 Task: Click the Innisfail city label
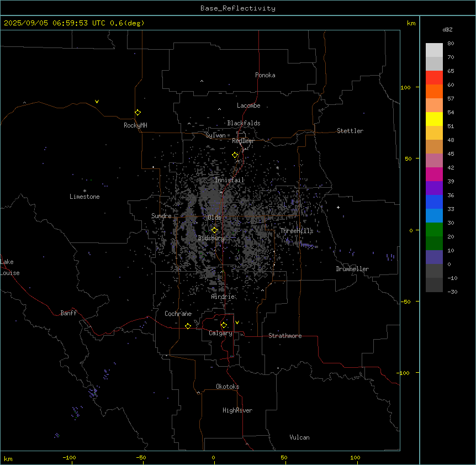(230, 180)
